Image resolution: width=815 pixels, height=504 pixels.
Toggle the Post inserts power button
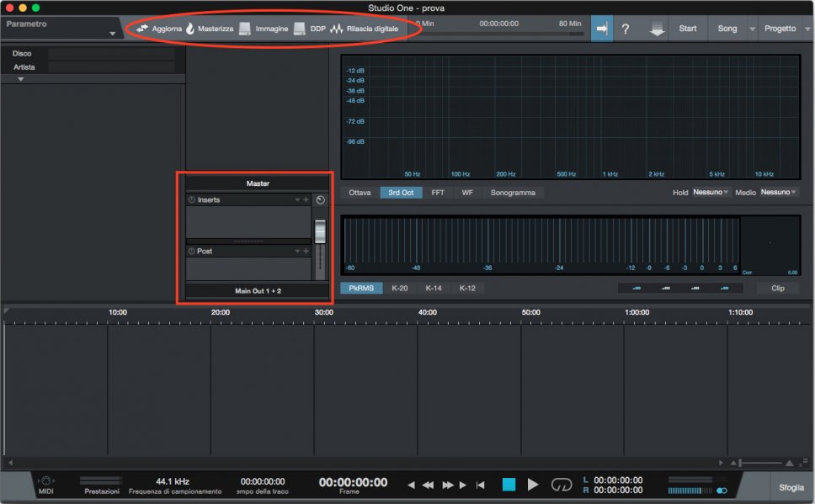[191, 251]
